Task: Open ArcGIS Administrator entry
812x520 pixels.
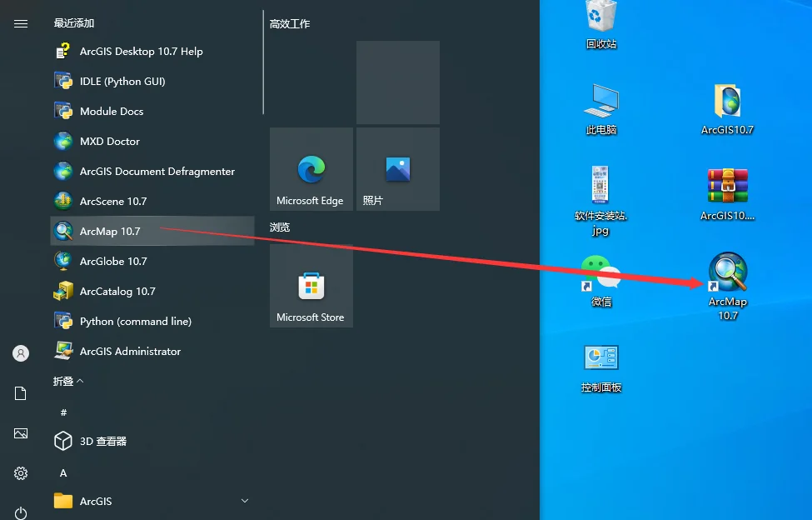Action: coord(152,351)
